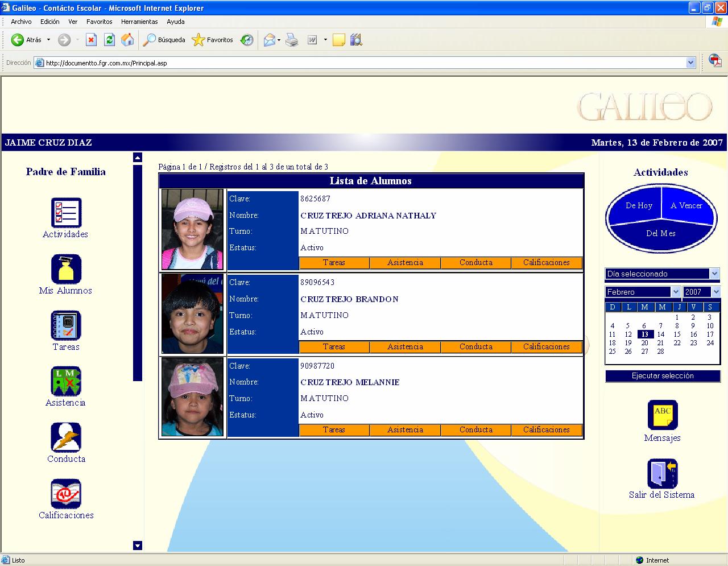Open the Tareas notebook icon in sidebar
728x566 pixels.
tap(66, 325)
